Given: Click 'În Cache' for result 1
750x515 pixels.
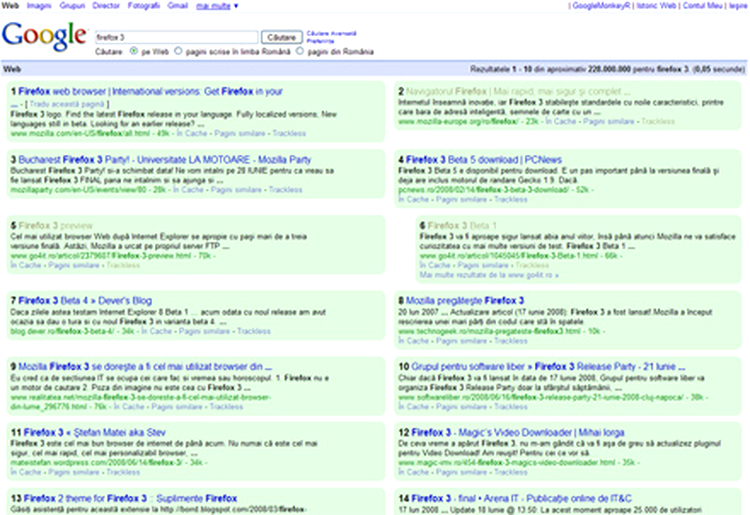Looking at the screenshot, I should tap(192, 133).
